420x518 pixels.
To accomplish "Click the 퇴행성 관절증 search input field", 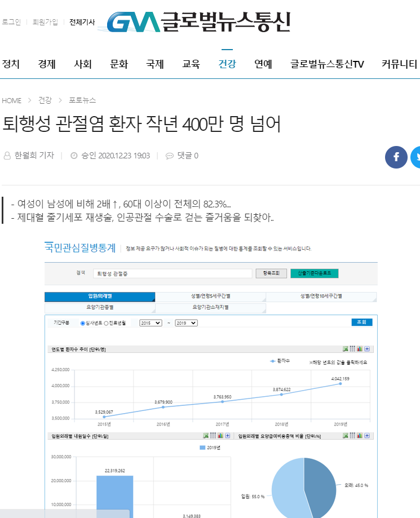I will (173, 273).
